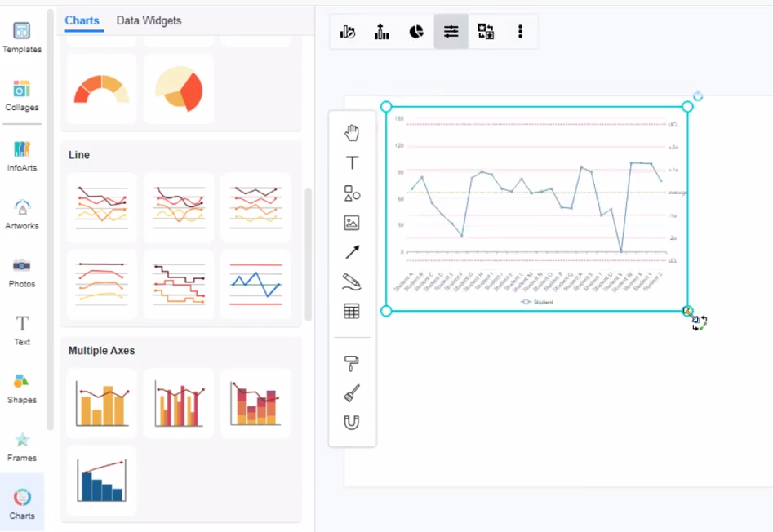Select the Shapes tool from floating toolbar

(x=352, y=193)
